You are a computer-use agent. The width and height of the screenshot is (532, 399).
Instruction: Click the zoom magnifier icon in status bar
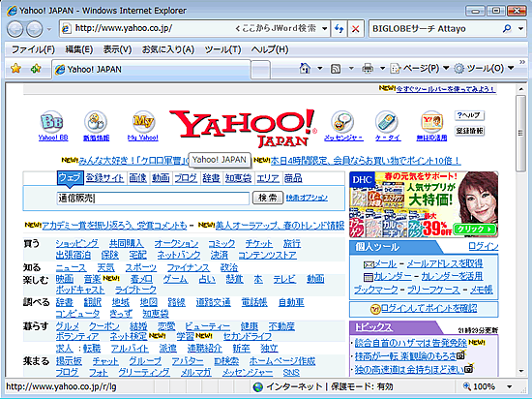pyautogui.click(x=467, y=386)
